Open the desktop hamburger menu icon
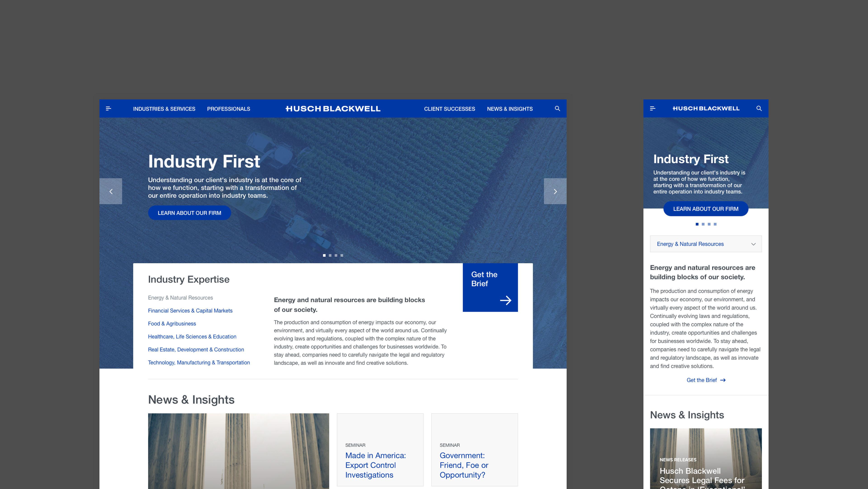 click(108, 108)
